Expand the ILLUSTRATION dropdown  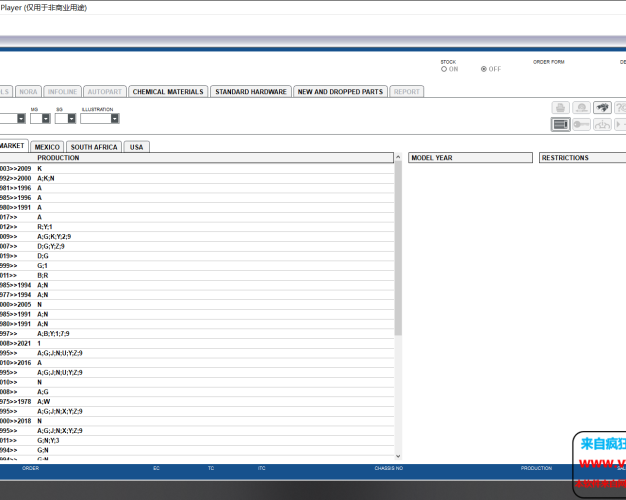[x=115, y=119]
